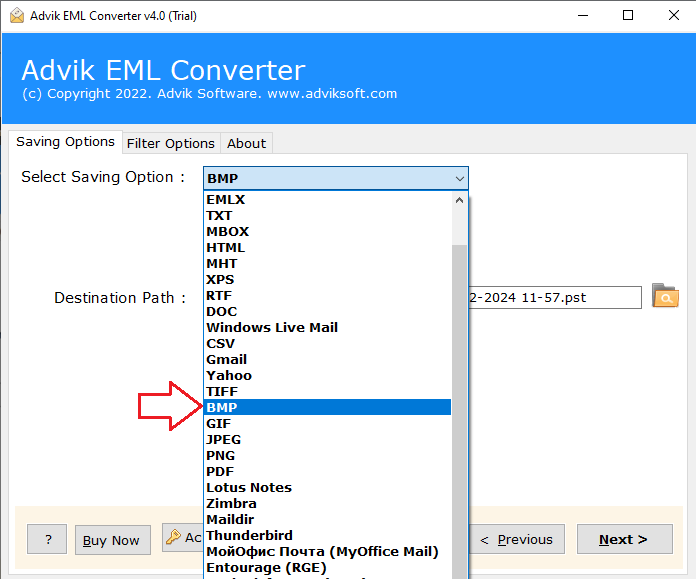Click the Advik envelope app icon
This screenshot has height=579, width=696.
pyautogui.click(x=17, y=16)
